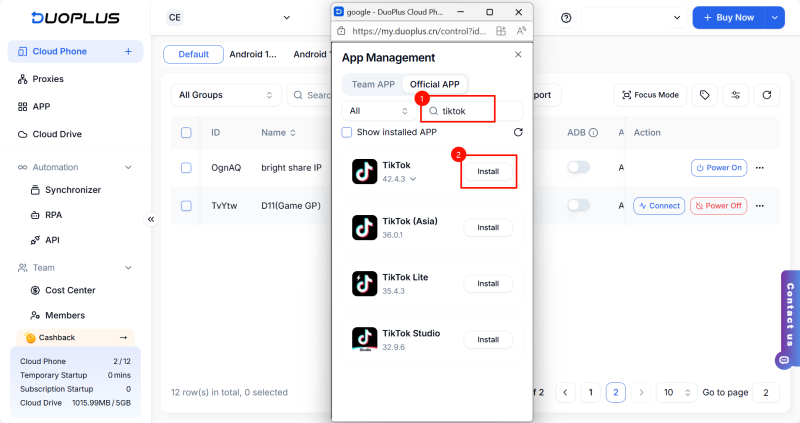
Task: Select the TvYtw row checkbox
Action: point(186,206)
